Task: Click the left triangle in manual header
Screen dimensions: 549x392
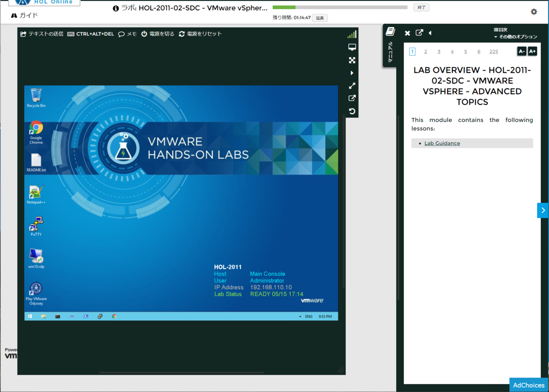Action: coord(430,33)
